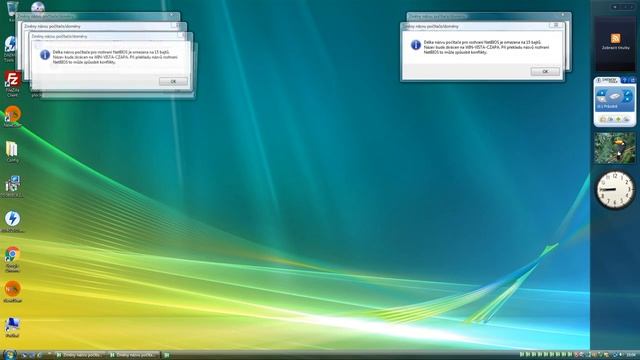Screen dimensions: 640x360
Task: Open the orange circle shortcut below FileZilla
Action: click(x=12, y=114)
